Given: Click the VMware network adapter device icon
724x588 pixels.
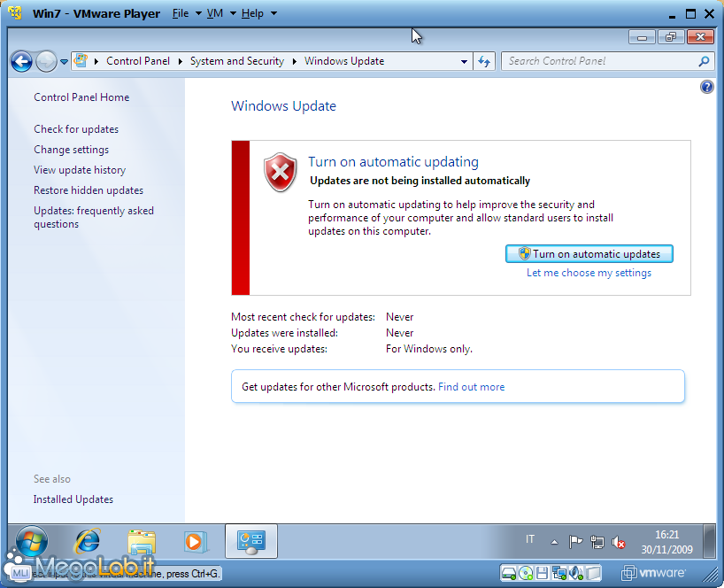Looking at the screenshot, I should pos(559,574).
